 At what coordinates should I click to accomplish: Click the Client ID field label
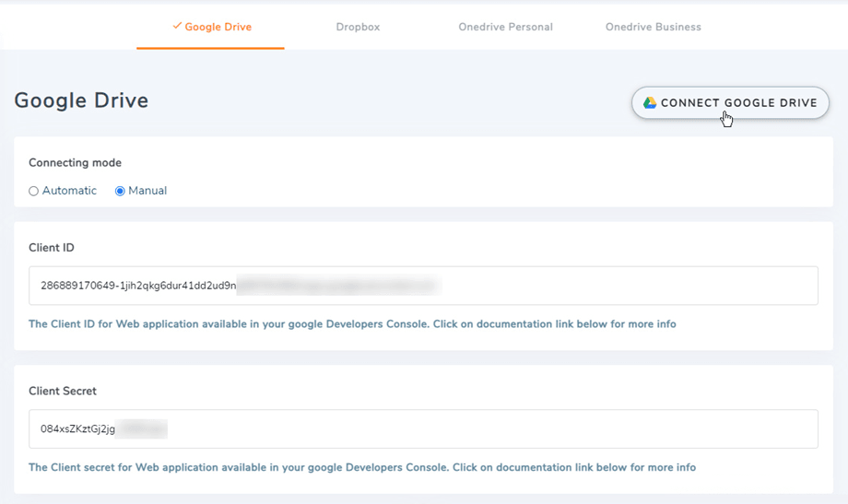52,248
